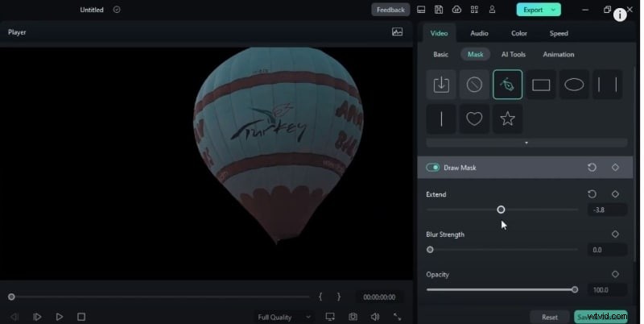Image resolution: width=644 pixels, height=324 pixels.
Task: Add keyframe for Opacity
Action: tap(615, 274)
